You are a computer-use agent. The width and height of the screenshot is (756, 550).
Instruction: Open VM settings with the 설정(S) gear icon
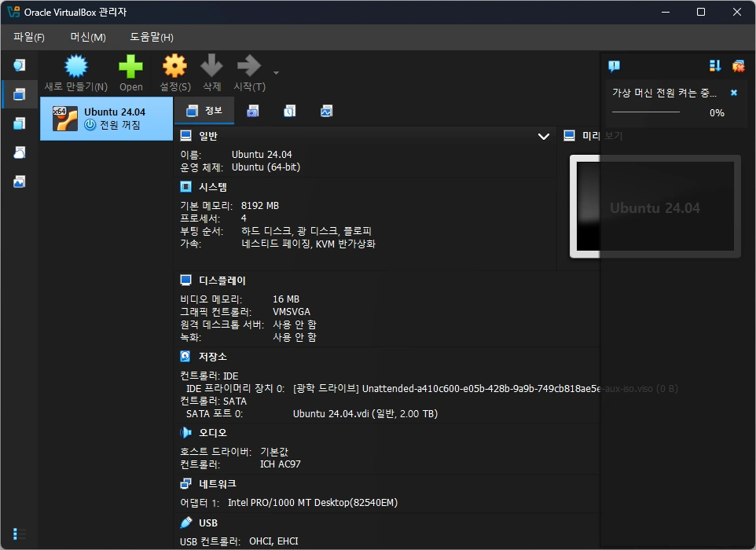174,66
